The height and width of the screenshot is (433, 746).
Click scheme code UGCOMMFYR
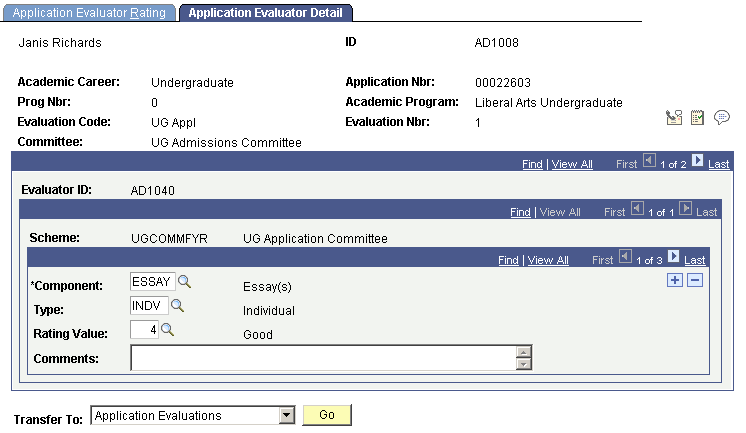169,239
